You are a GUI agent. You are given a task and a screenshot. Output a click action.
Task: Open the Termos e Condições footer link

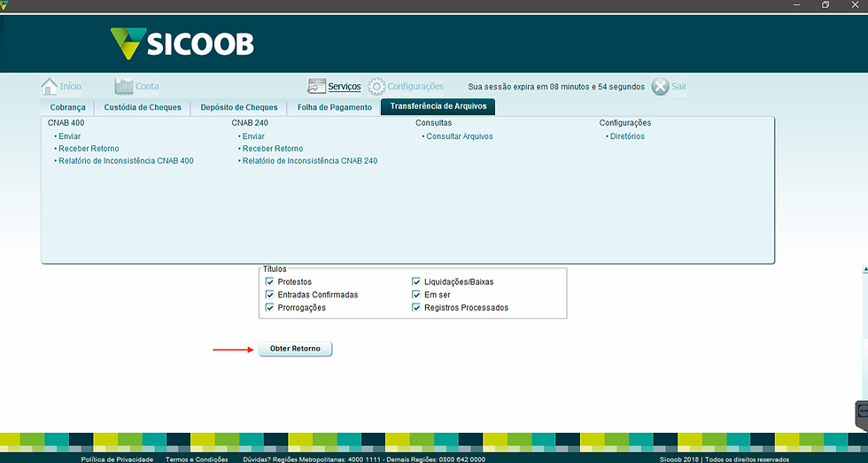coord(197,459)
